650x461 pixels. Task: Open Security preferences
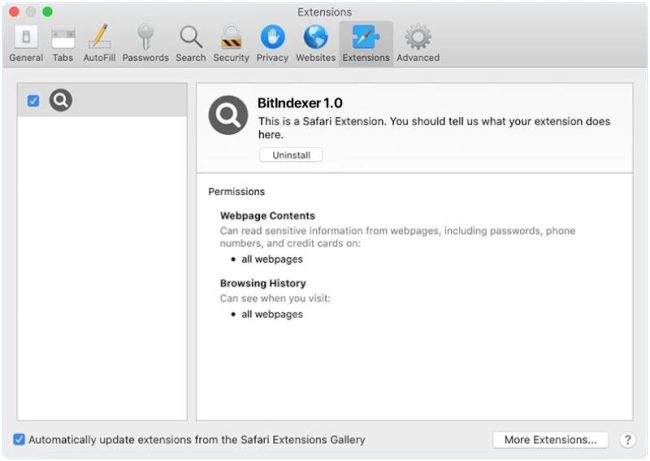(x=231, y=43)
